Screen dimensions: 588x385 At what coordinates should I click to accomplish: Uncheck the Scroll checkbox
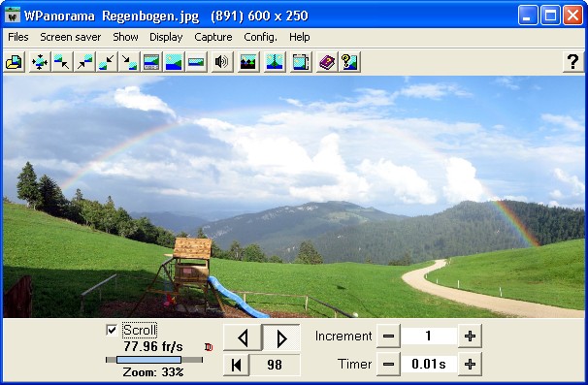112,330
